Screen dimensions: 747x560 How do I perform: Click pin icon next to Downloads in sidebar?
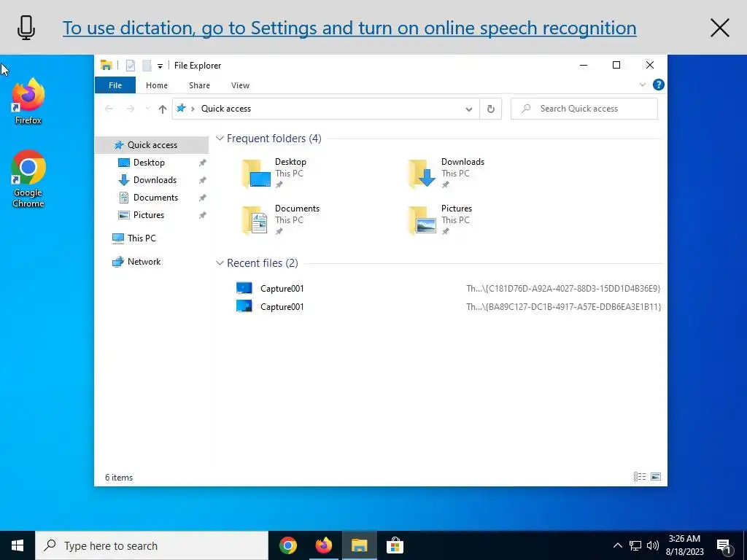203,181
